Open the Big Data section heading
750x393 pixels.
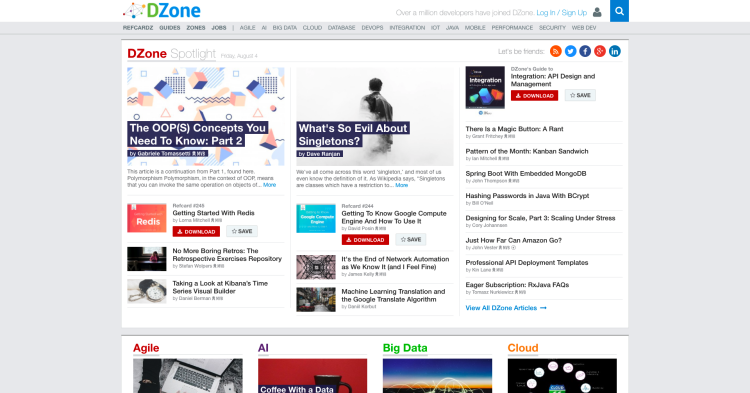pos(405,348)
